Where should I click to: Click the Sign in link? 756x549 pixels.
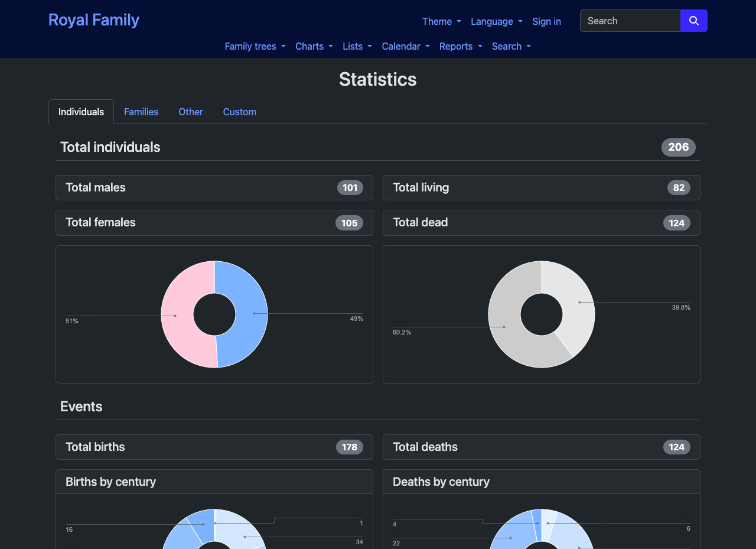click(546, 21)
